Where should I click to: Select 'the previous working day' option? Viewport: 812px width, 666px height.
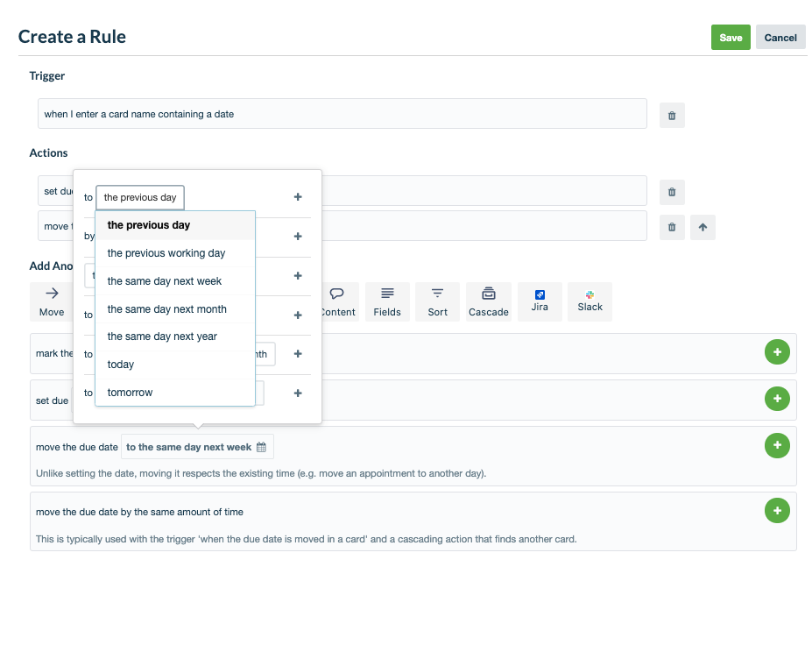pos(175,253)
